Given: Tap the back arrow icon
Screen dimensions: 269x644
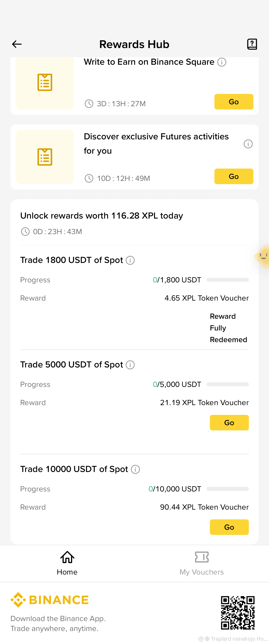Looking at the screenshot, I should pos(17,44).
